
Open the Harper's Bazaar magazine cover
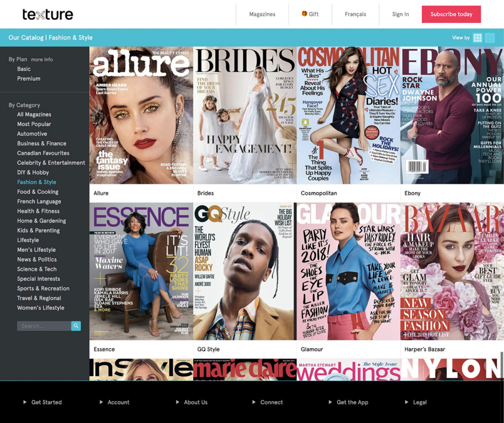point(452,271)
